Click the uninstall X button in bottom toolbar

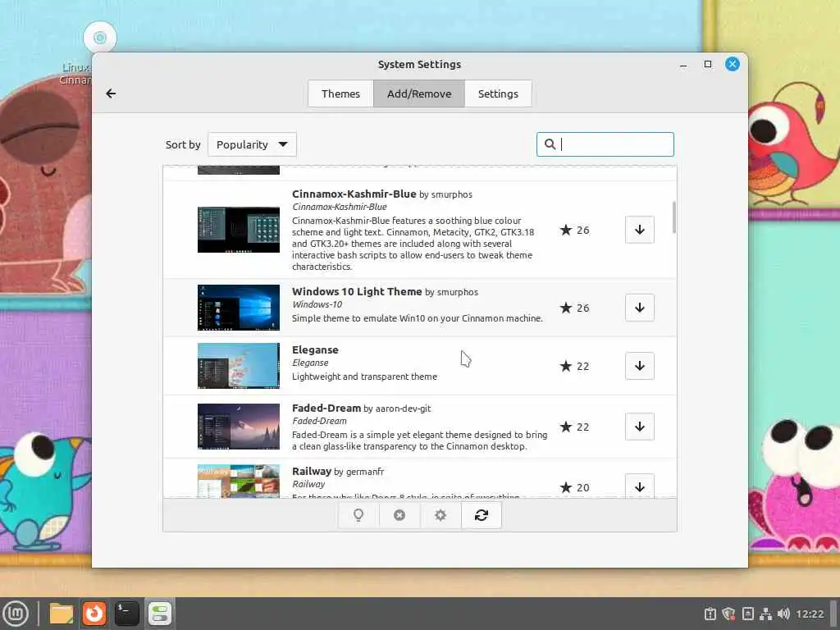tap(399, 515)
